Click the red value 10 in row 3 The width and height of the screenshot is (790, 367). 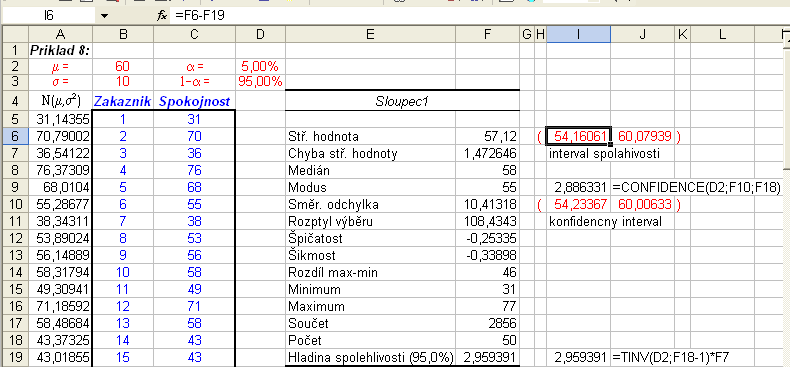[x=123, y=82]
